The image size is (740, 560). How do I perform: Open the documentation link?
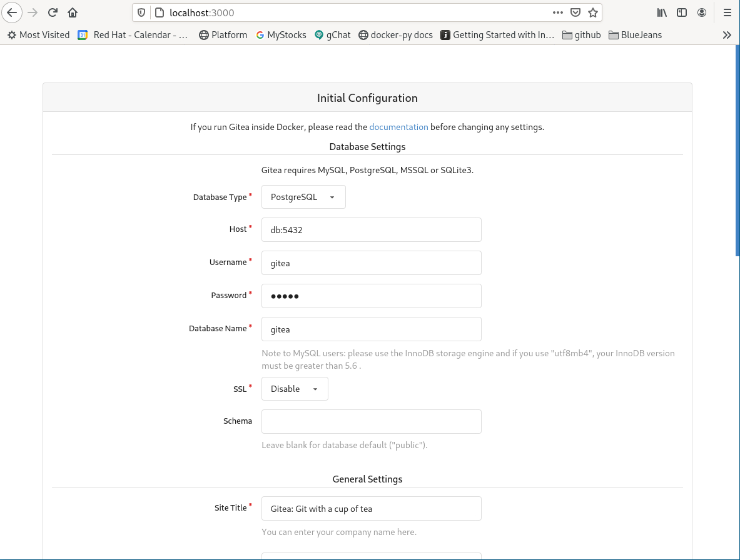click(x=398, y=127)
